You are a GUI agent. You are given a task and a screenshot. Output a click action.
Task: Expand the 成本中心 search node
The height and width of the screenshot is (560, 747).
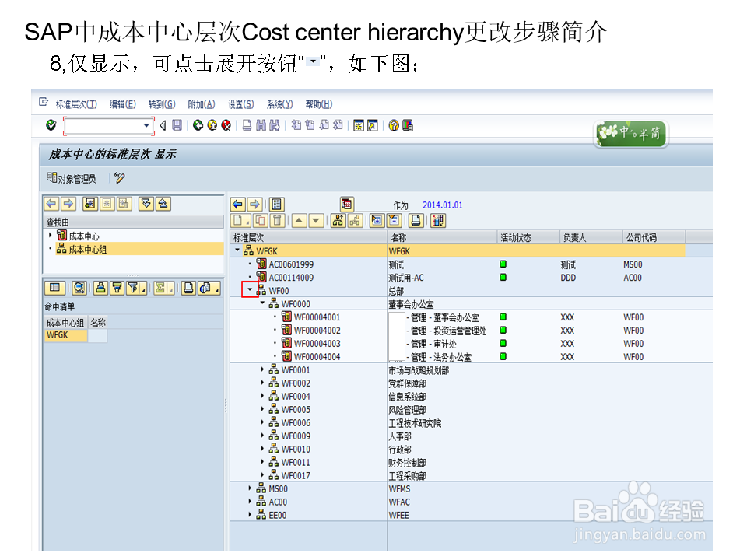(x=50, y=235)
